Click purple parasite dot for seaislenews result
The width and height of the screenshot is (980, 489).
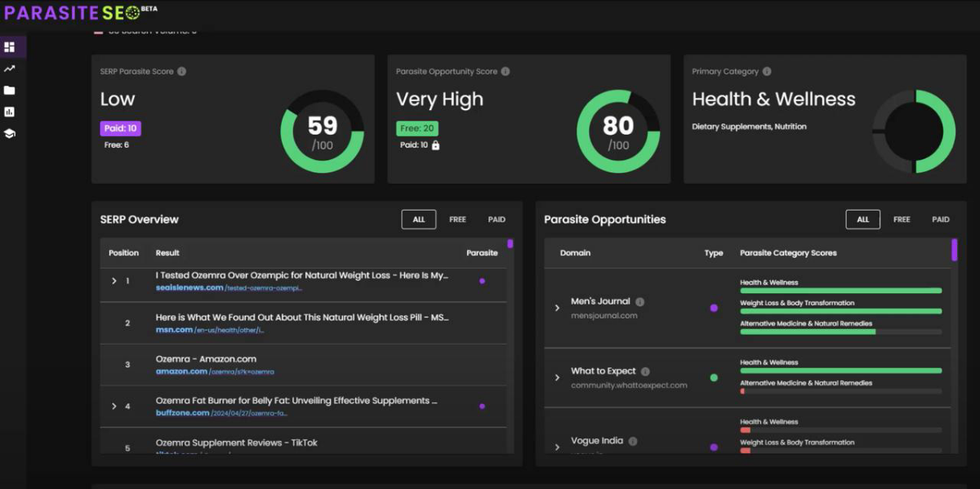(x=482, y=281)
